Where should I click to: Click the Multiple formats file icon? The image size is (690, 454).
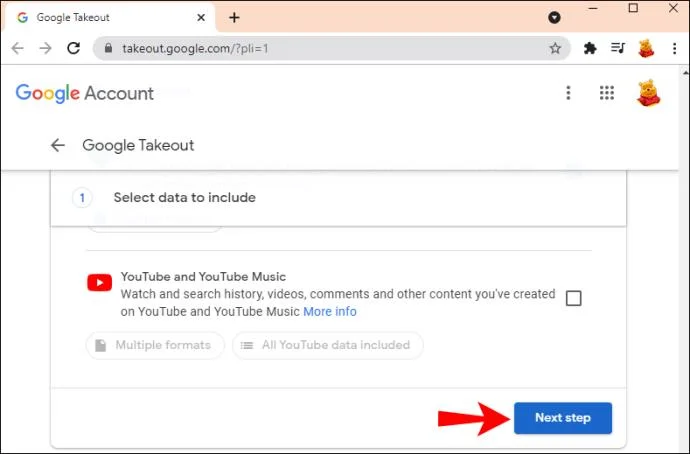(x=101, y=345)
